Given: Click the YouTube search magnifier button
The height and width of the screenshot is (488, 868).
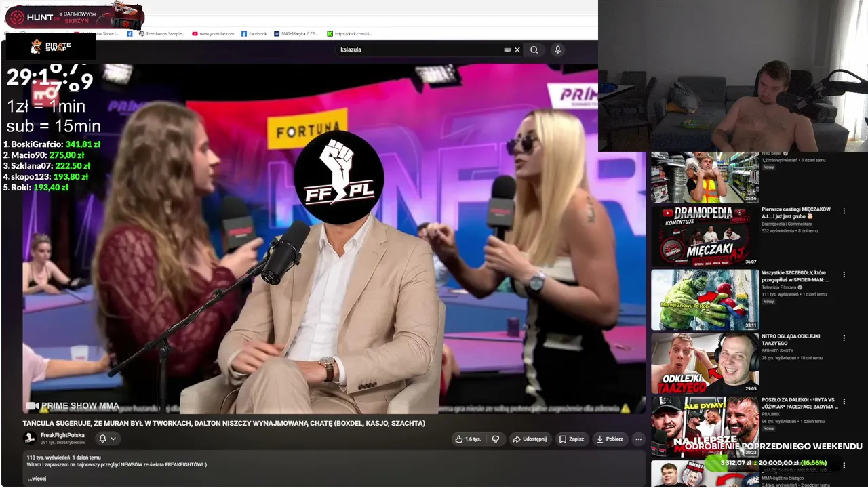Looking at the screenshot, I should (534, 49).
